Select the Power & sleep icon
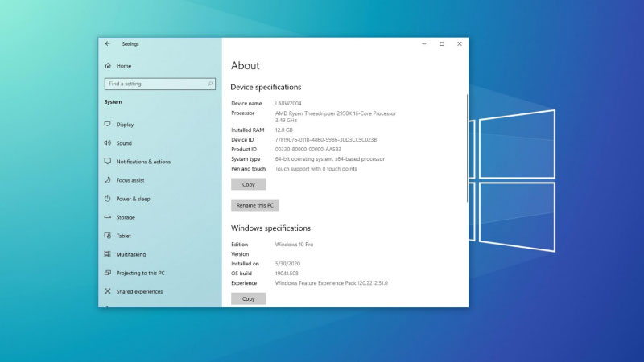This screenshot has width=644, height=362. [x=108, y=199]
